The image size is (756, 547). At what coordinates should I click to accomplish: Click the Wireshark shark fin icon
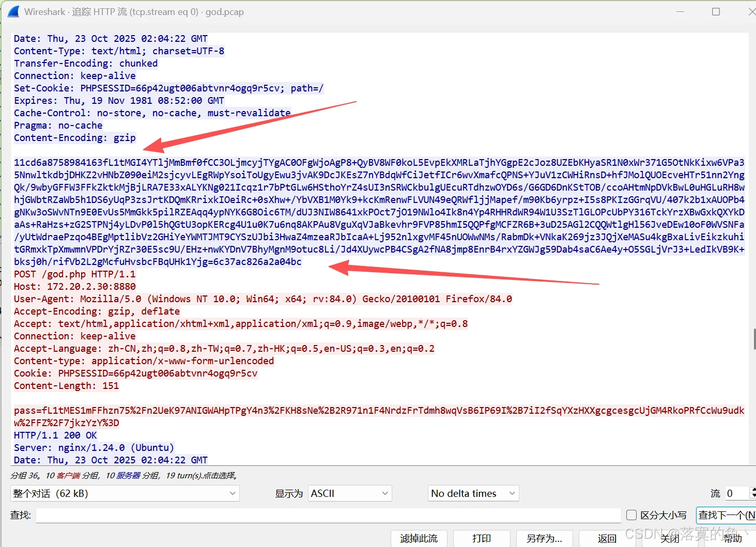(13, 11)
